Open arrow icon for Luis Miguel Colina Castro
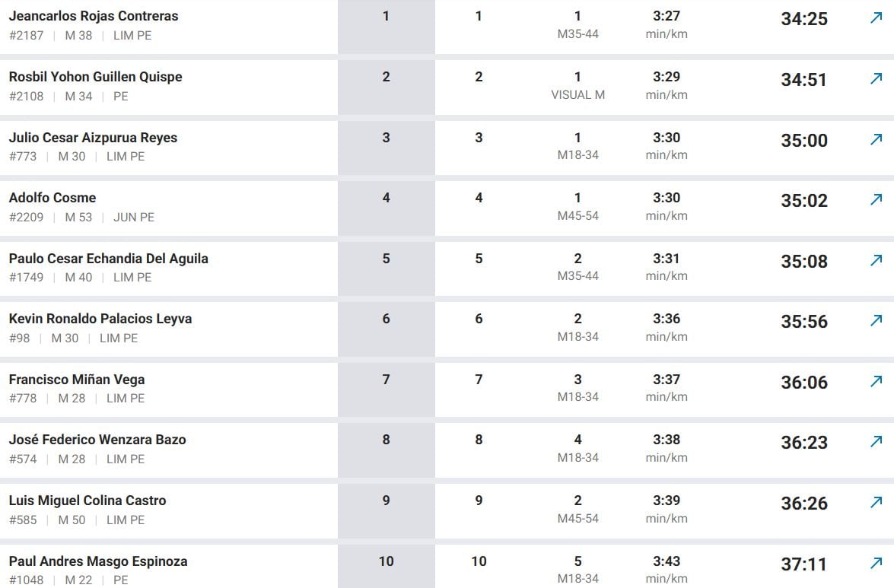 [x=877, y=503]
